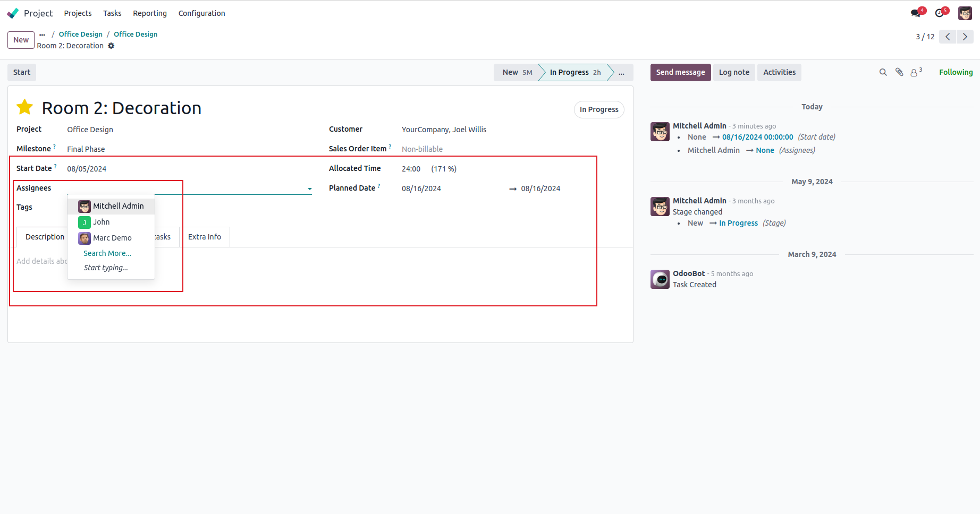Expand the Assignees dropdown arrow
980x514 pixels.
(x=309, y=189)
